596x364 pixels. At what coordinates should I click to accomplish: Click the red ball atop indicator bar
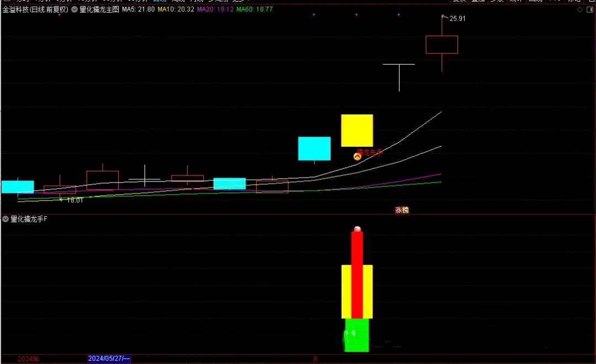(x=357, y=229)
